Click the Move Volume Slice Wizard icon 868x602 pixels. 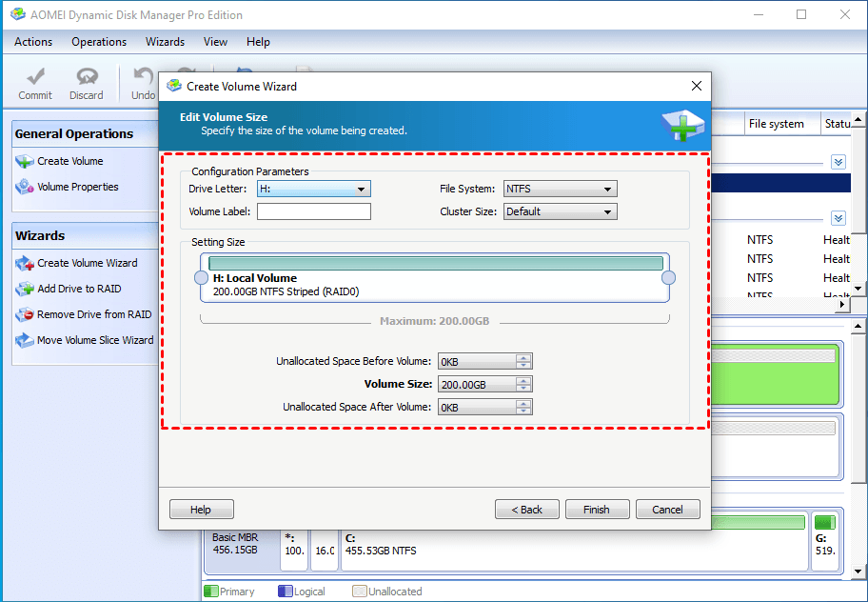25,340
